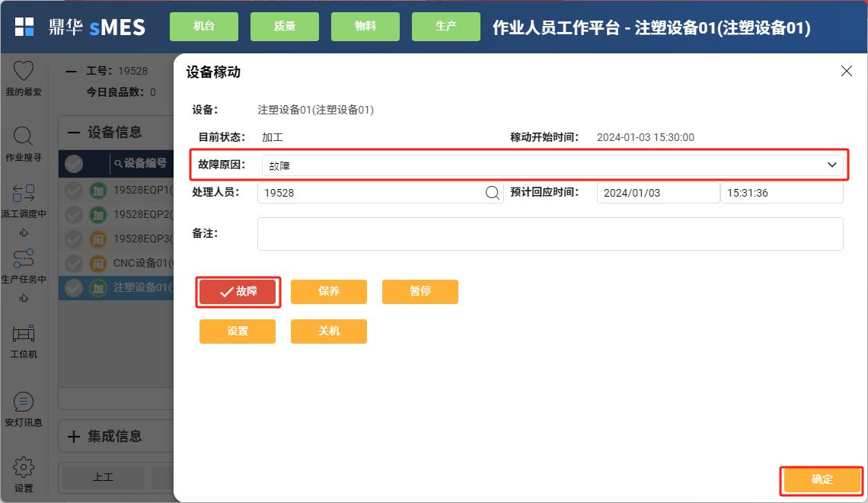868x503 pixels.
Task: Collapse the 设备信息 panel
Action: tap(73, 133)
